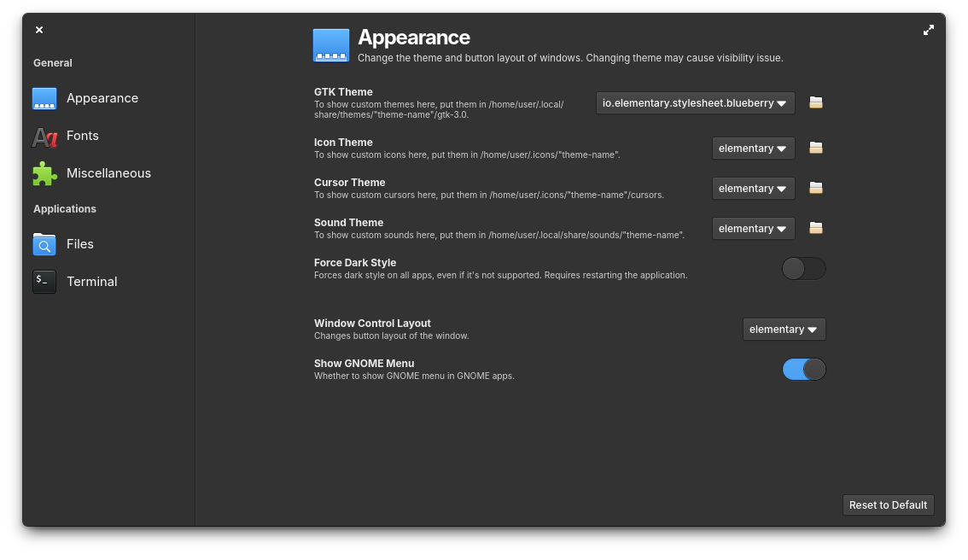The width and height of the screenshot is (968, 560).
Task: Click the Terminal prompt icon
Action: 44,282
